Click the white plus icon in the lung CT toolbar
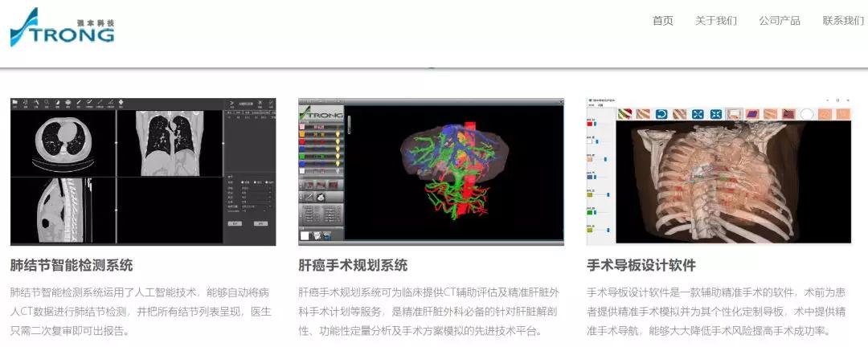Image resolution: width=868 pixels, height=347 pixels. pos(121,102)
